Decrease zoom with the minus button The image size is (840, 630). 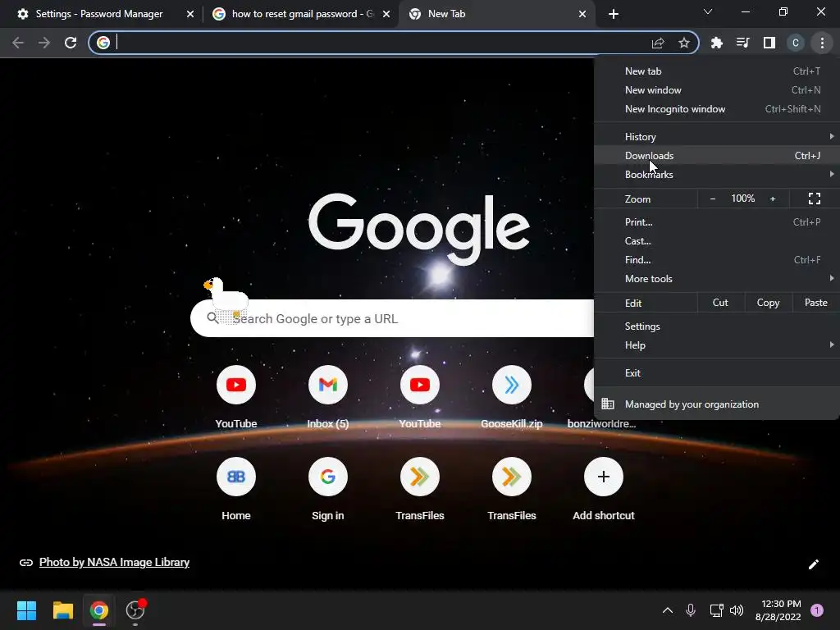(713, 199)
